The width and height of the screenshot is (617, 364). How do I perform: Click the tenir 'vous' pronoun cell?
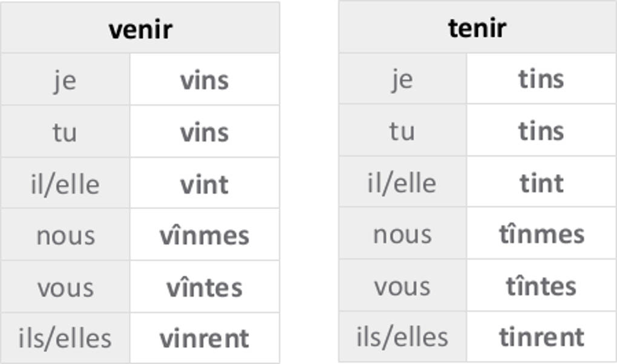pos(402,286)
